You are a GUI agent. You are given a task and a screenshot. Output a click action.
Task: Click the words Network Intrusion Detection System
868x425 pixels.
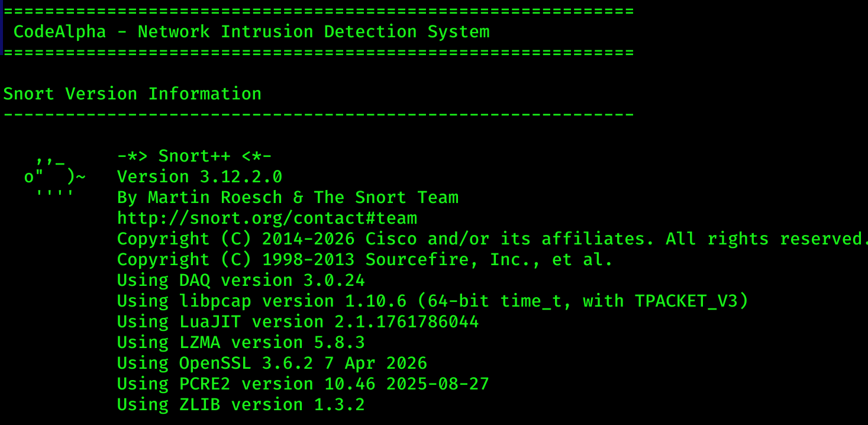click(x=314, y=31)
